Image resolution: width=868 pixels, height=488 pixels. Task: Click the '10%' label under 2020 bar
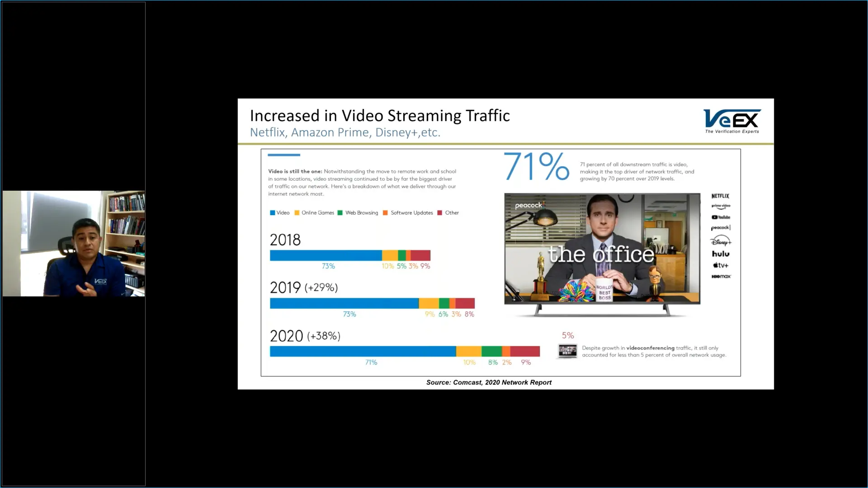tap(469, 362)
